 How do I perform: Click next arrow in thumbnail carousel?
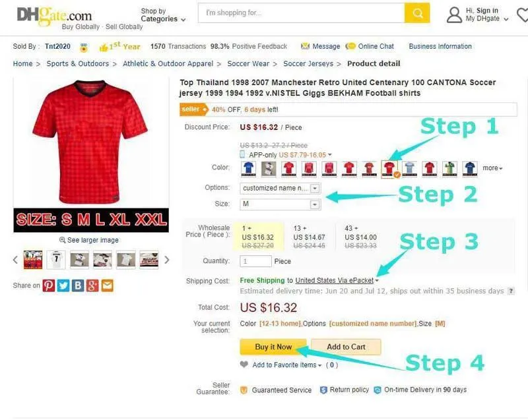click(x=167, y=260)
